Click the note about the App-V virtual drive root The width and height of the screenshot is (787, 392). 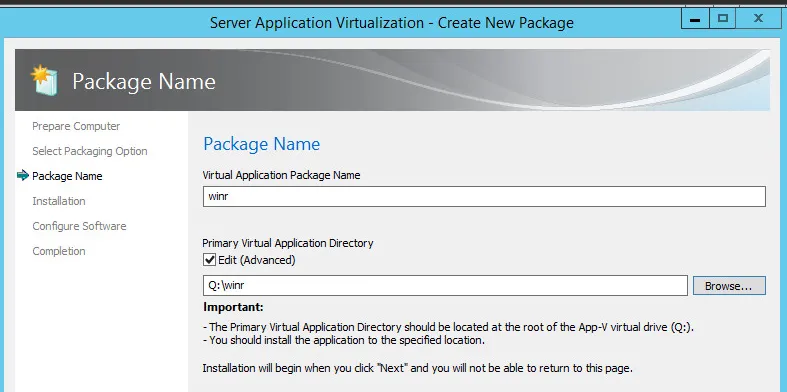coord(448,327)
